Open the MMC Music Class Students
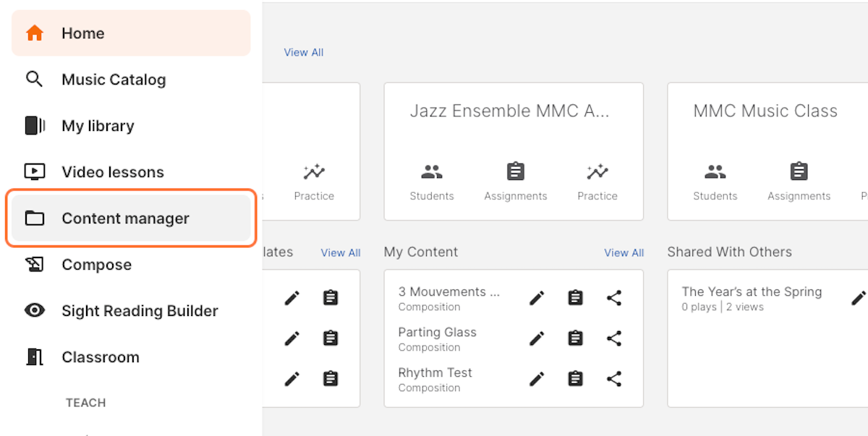This screenshot has width=868, height=436. click(715, 181)
